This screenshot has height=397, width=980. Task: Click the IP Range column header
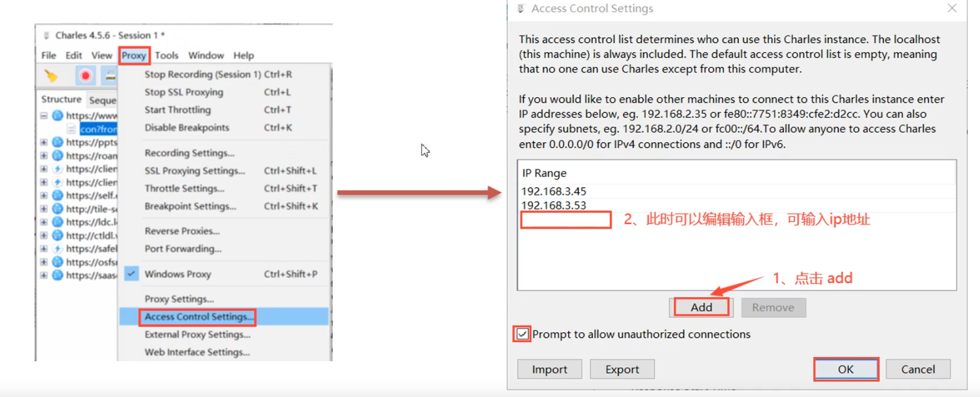point(737,173)
